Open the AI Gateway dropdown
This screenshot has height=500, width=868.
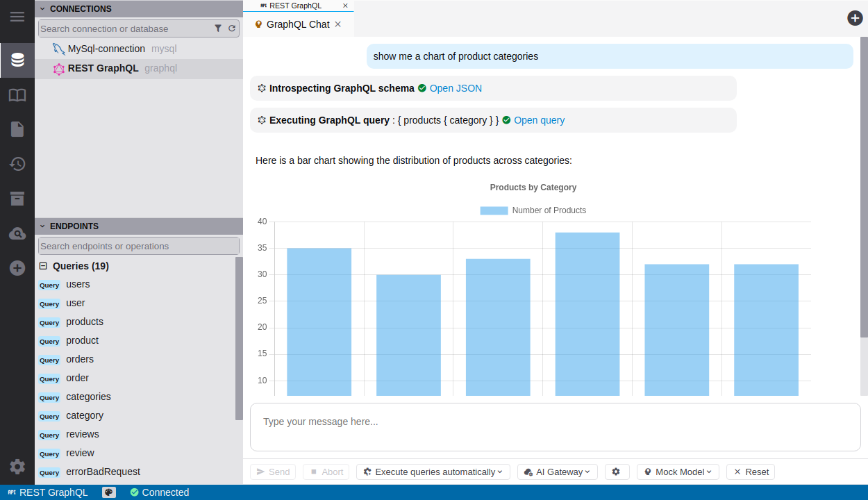tap(558, 472)
